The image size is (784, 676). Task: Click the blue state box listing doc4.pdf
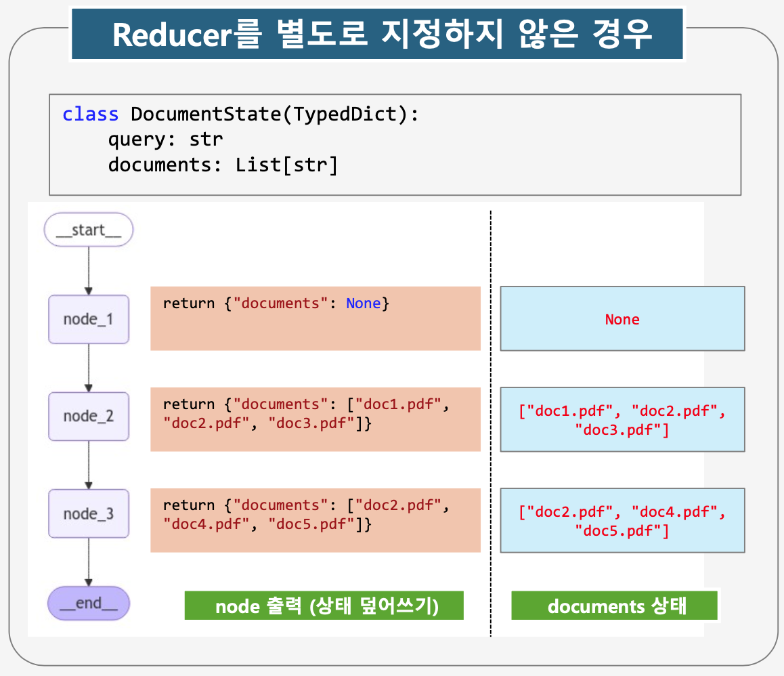point(622,520)
